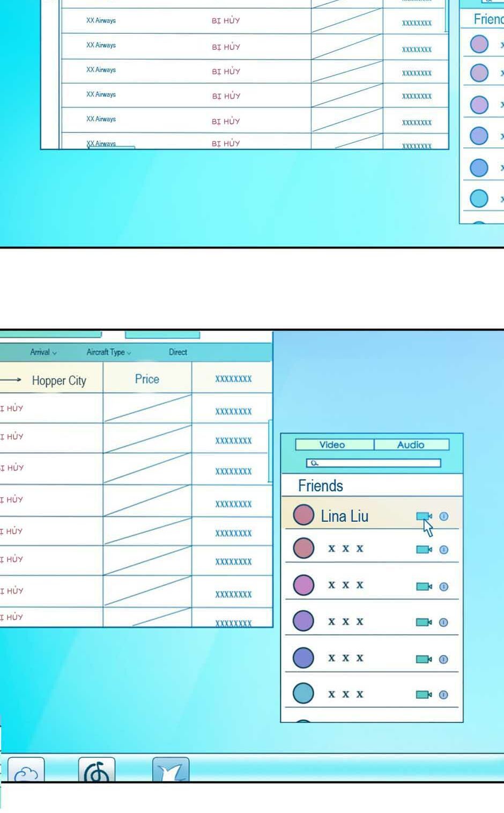504x813 pixels.
Task: Select Lina Liu in Friends list
Action: 344,516
